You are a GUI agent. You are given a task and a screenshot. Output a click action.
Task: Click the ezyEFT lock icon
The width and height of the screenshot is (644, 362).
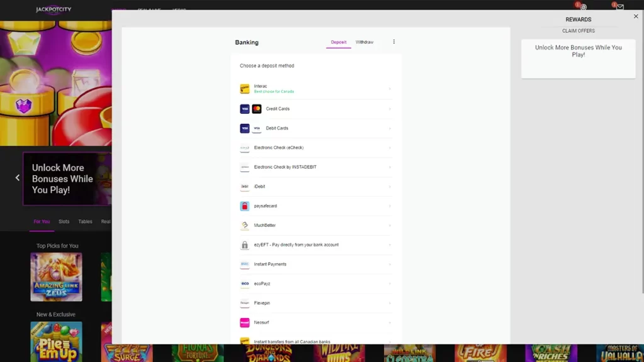245,244
